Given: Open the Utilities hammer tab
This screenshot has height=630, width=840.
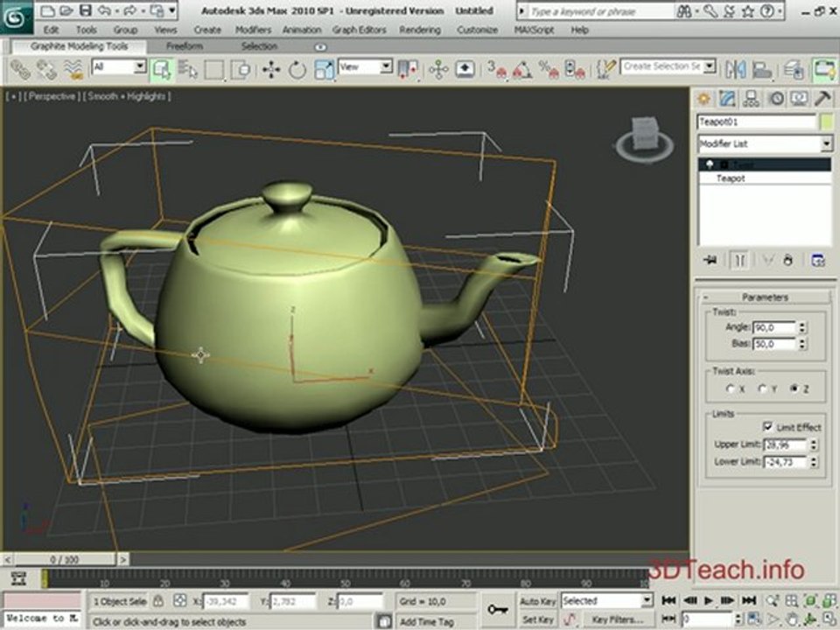Looking at the screenshot, I should pyautogui.click(x=822, y=99).
